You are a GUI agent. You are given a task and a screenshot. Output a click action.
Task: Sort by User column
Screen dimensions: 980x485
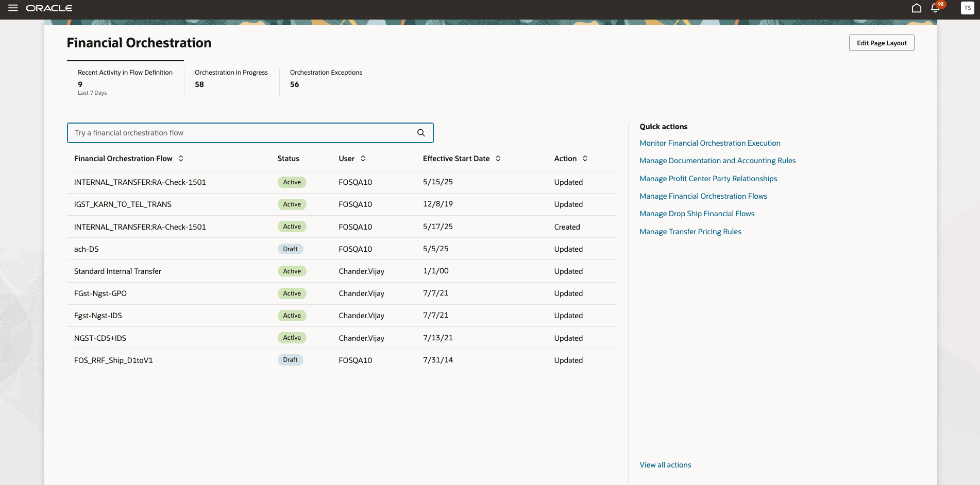click(x=363, y=159)
